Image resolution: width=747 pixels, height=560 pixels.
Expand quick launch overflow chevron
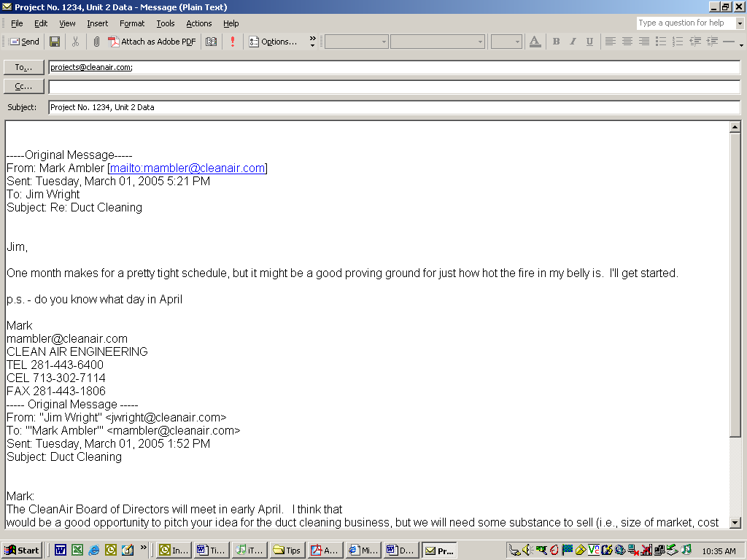[144, 547]
